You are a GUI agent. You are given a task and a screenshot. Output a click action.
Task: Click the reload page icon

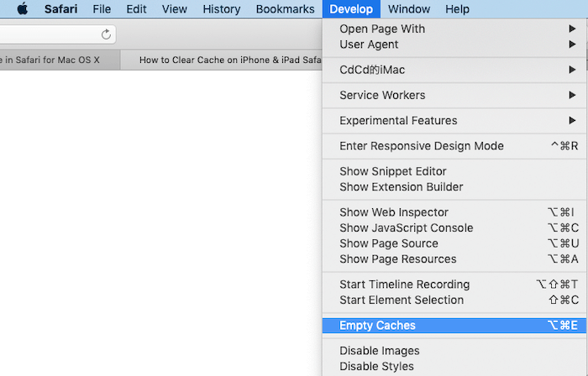pyautogui.click(x=106, y=34)
